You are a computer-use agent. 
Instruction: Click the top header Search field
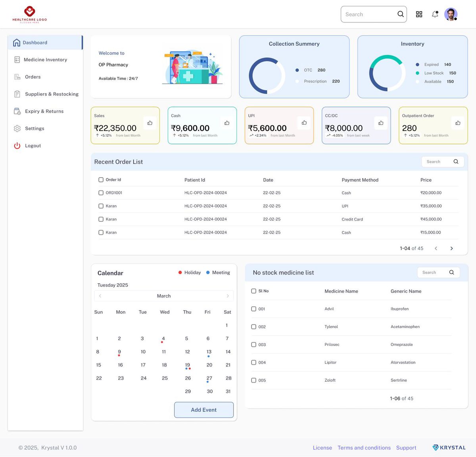tap(374, 14)
